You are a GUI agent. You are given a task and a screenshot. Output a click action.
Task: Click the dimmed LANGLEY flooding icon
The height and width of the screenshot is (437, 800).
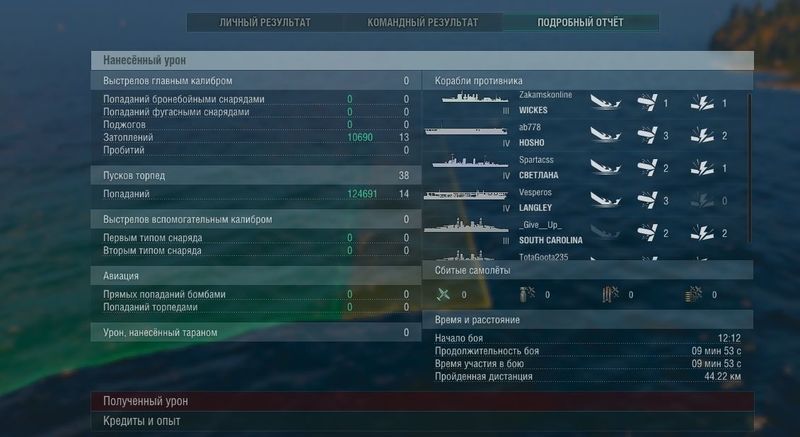[703, 200]
